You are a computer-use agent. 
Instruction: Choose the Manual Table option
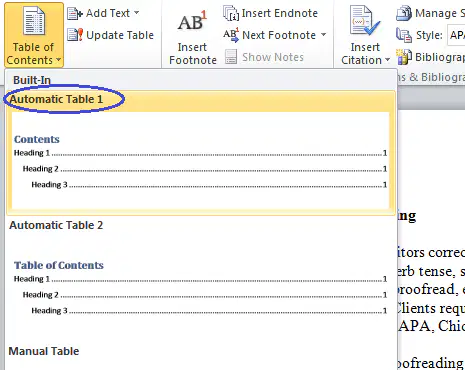44,351
